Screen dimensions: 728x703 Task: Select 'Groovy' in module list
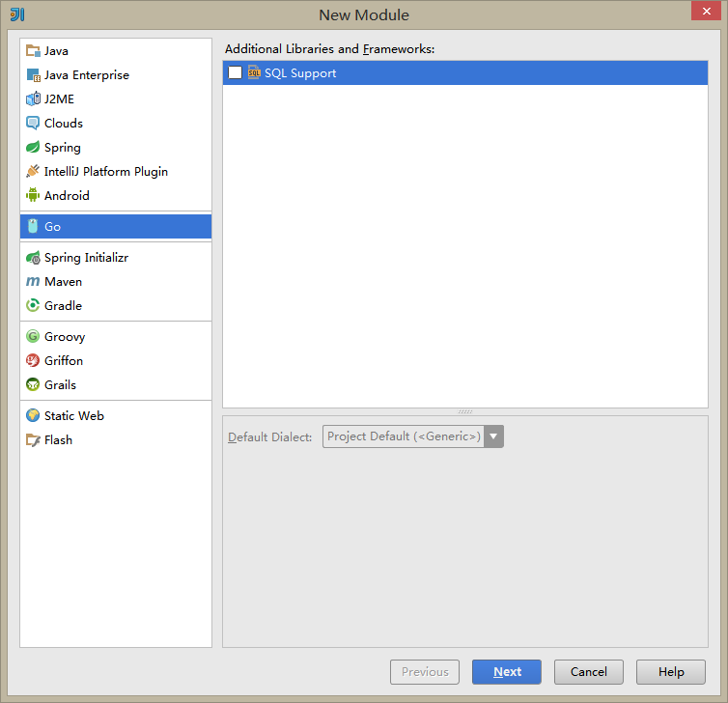[116, 336]
